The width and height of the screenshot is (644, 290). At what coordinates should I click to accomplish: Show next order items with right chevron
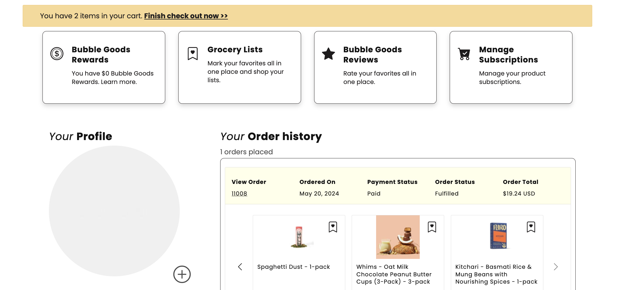pos(556,267)
